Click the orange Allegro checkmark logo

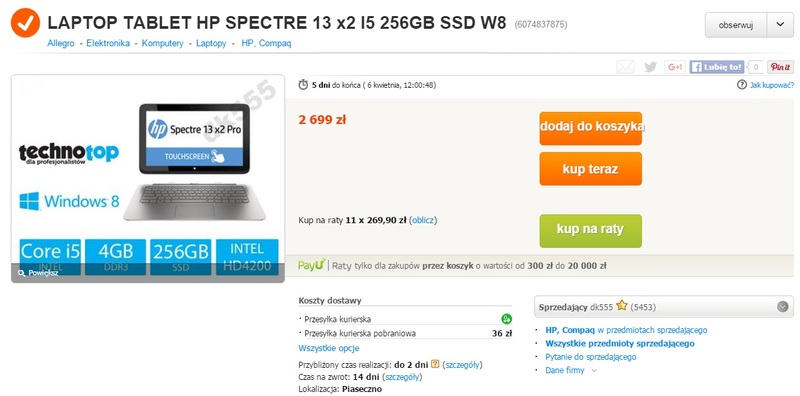coord(26,23)
